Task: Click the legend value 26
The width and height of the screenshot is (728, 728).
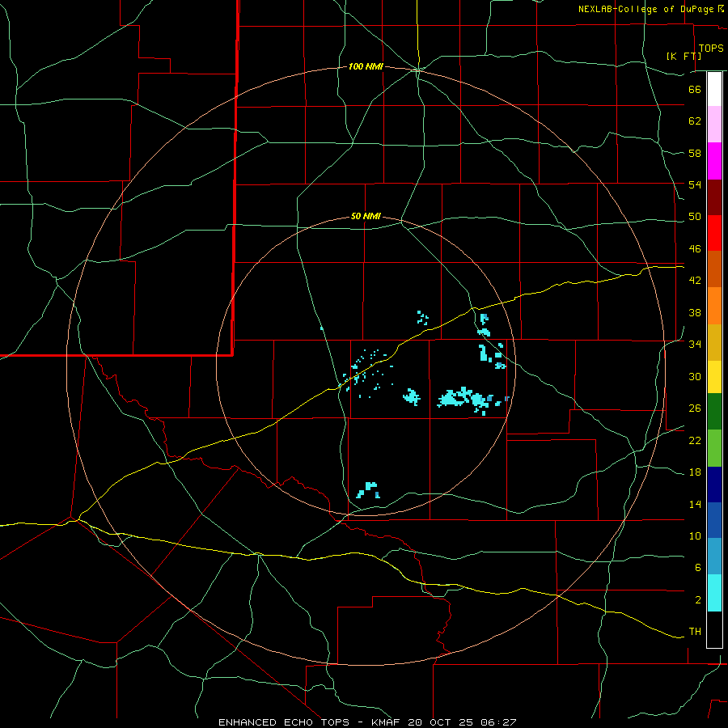Action: 695,408
